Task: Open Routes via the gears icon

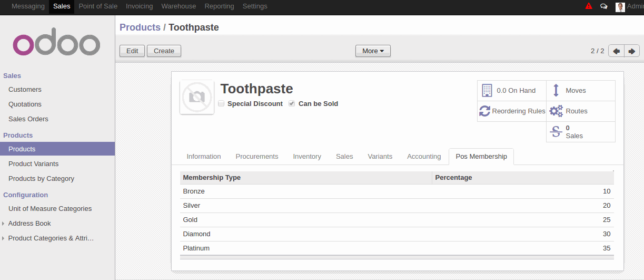Action: [556, 111]
